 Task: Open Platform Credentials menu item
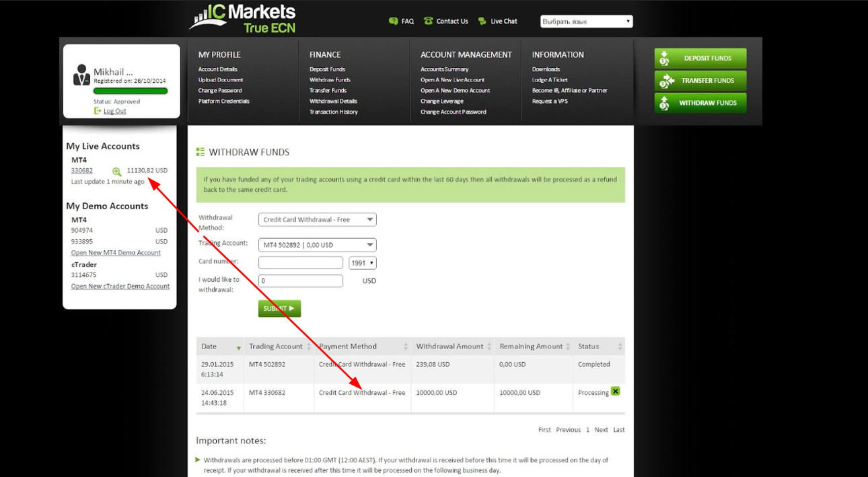point(223,102)
